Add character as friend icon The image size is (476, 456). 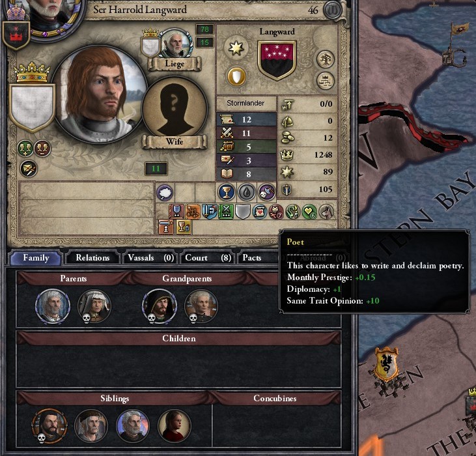pyautogui.click(x=25, y=148)
